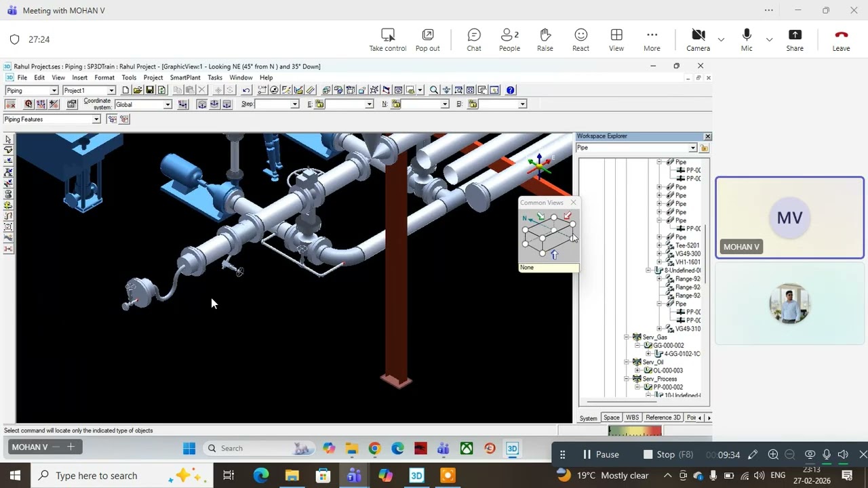Viewport: 868px width, 488px height.
Task: Click the blue Help question mark icon
Action: tap(511, 90)
